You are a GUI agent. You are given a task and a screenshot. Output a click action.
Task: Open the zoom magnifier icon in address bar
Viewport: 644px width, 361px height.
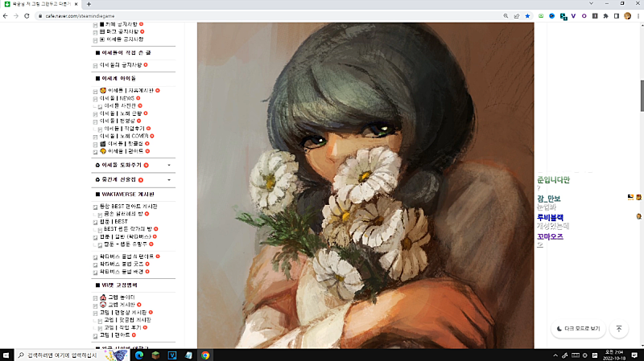coord(506,16)
